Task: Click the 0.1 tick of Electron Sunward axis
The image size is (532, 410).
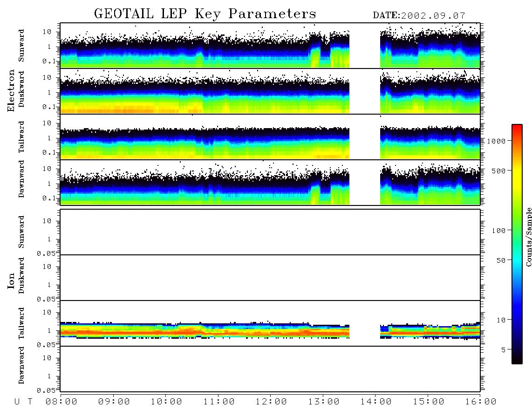Action: tap(49, 61)
